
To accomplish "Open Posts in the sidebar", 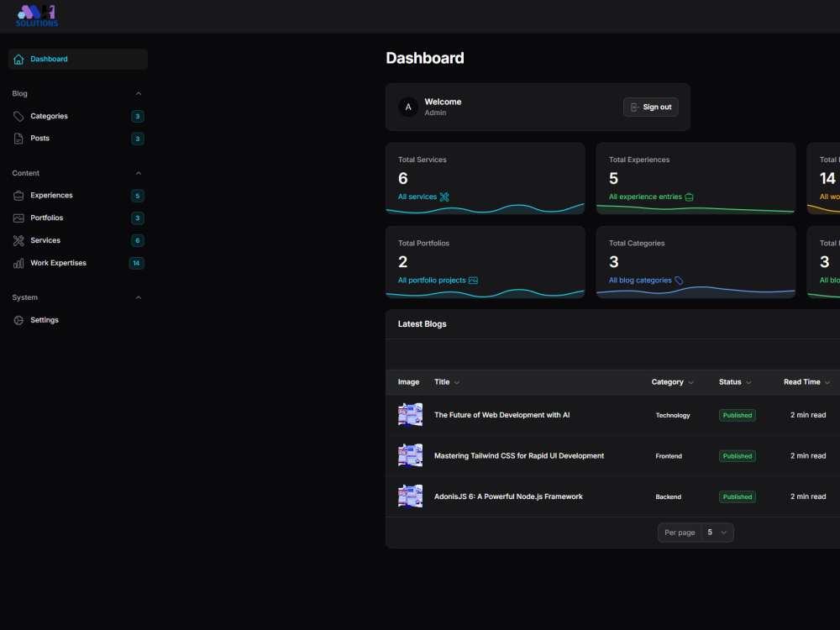I will 78,139.
